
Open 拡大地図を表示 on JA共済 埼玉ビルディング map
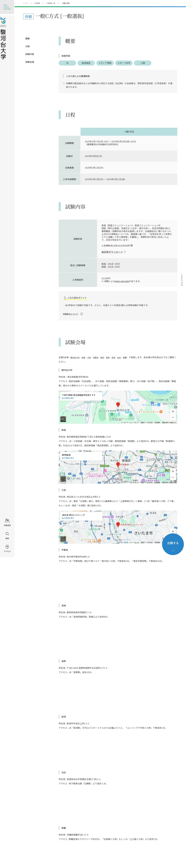68,518
